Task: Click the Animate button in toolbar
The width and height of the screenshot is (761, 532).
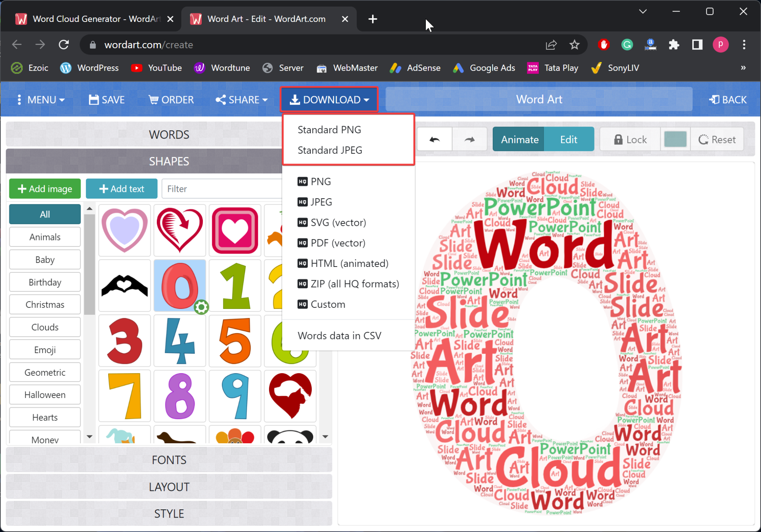Action: [519, 139]
